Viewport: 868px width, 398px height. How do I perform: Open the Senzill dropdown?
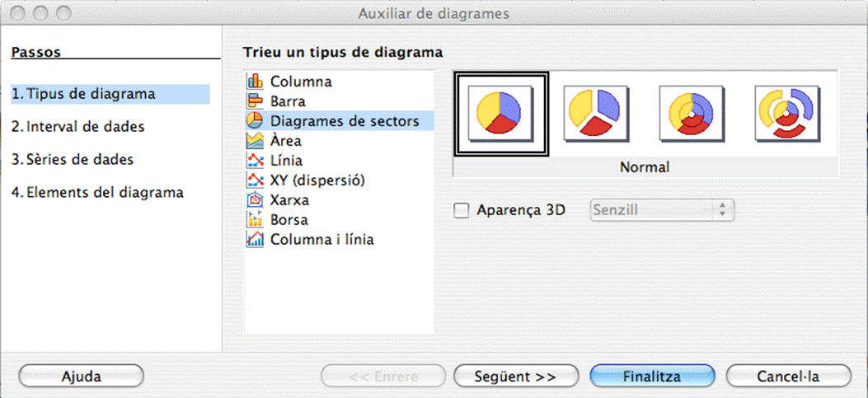click(662, 210)
